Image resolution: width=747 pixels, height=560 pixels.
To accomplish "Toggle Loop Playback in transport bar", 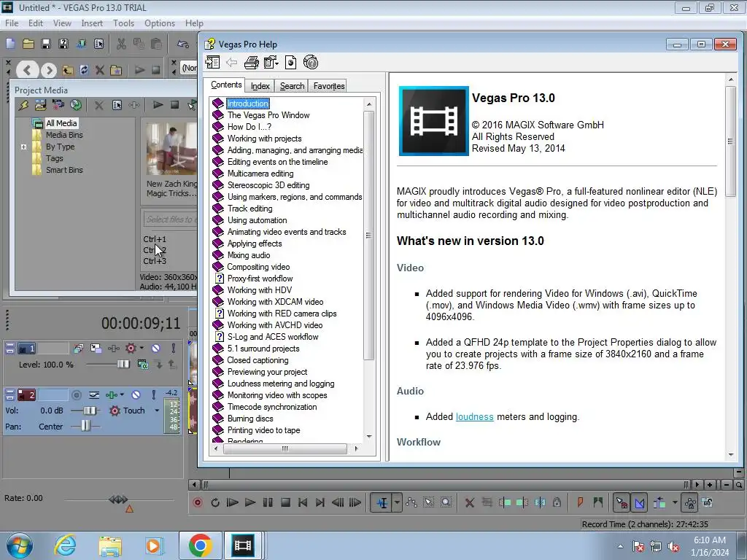I will (x=215, y=502).
